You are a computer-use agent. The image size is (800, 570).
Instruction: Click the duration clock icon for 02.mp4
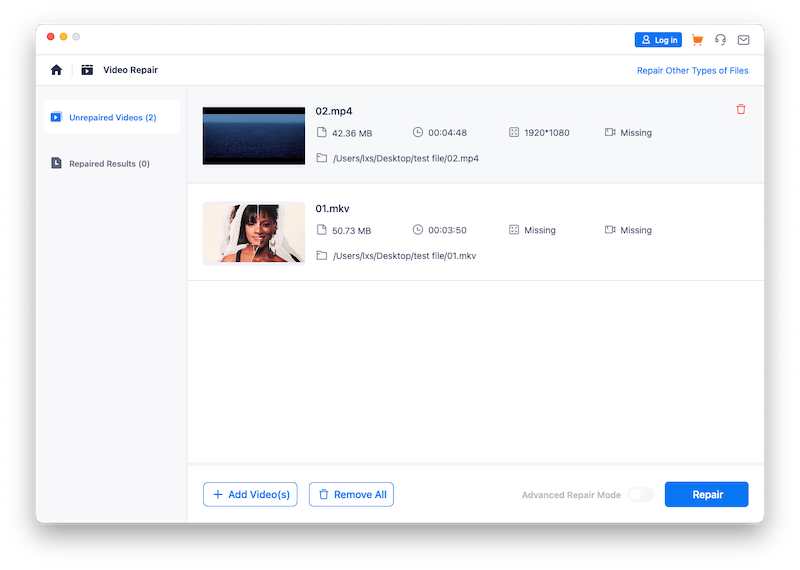point(418,132)
